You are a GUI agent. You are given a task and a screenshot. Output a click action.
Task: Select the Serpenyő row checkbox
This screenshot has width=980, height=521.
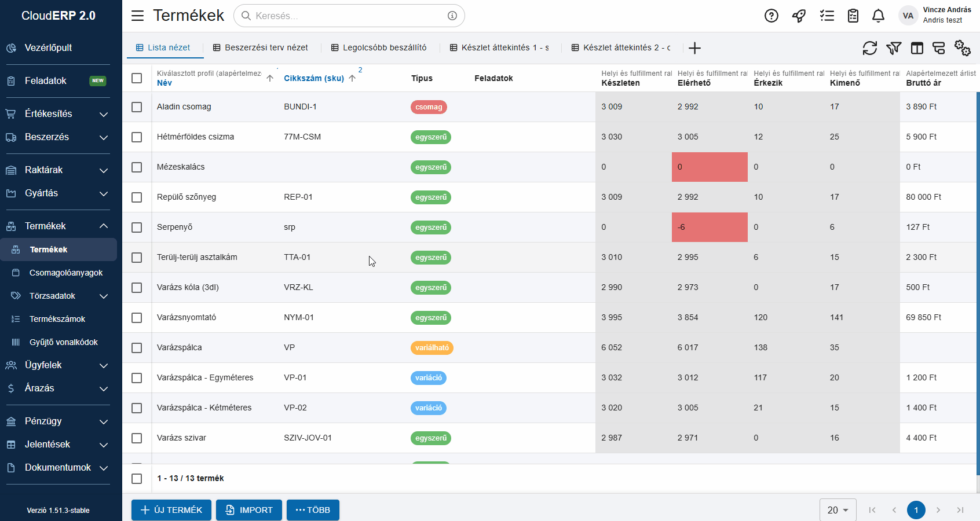pyautogui.click(x=137, y=228)
